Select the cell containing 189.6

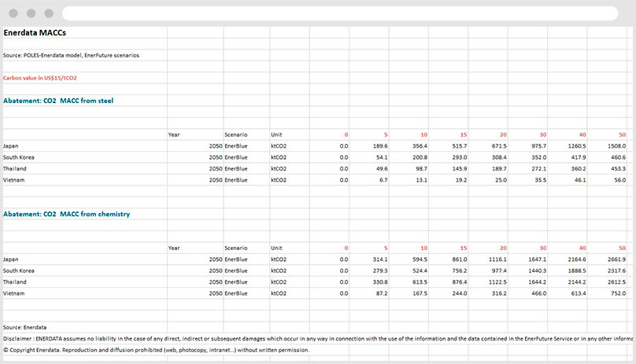point(379,145)
